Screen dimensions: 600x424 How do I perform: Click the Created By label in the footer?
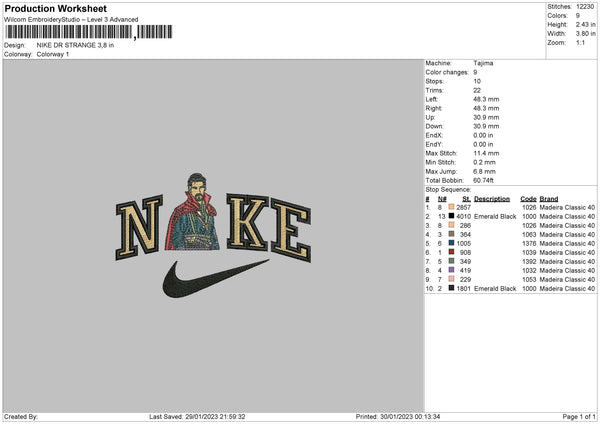tap(21, 416)
